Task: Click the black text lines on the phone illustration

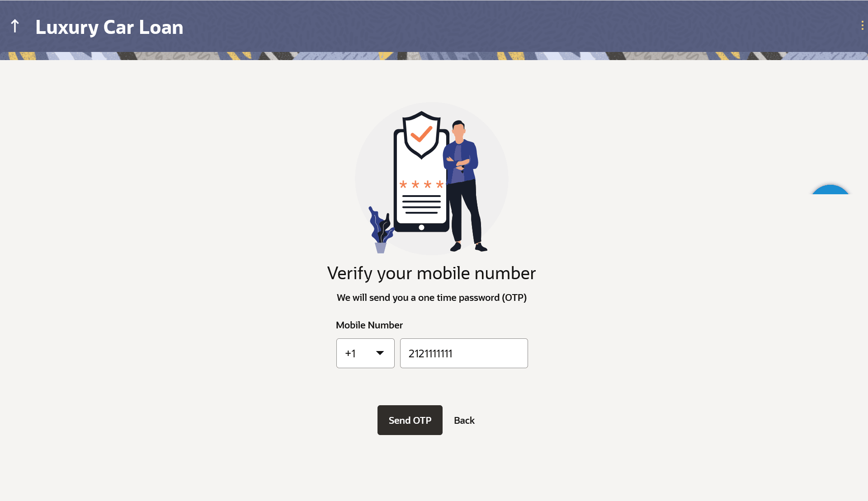Action: [421, 204]
